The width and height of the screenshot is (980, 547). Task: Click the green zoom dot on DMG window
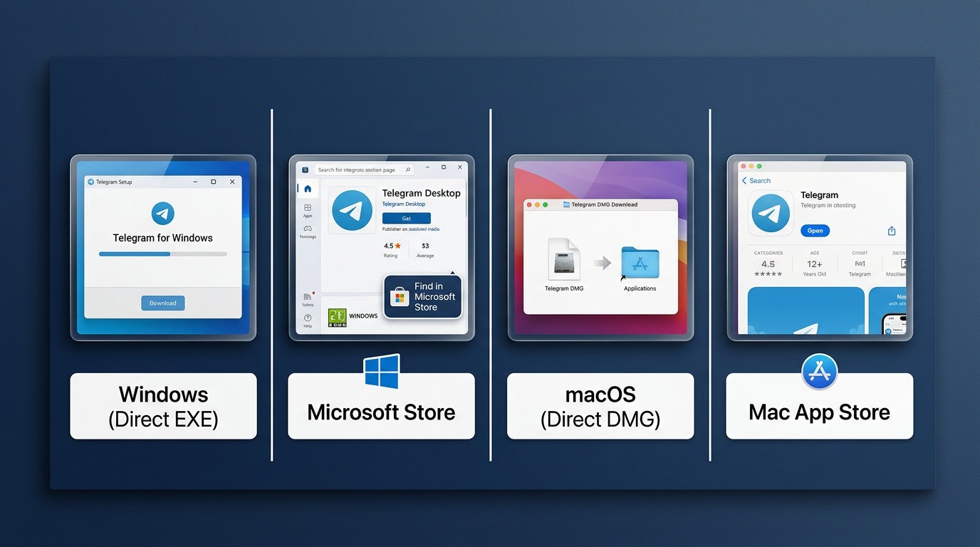pyautogui.click(x=546, y=204)
